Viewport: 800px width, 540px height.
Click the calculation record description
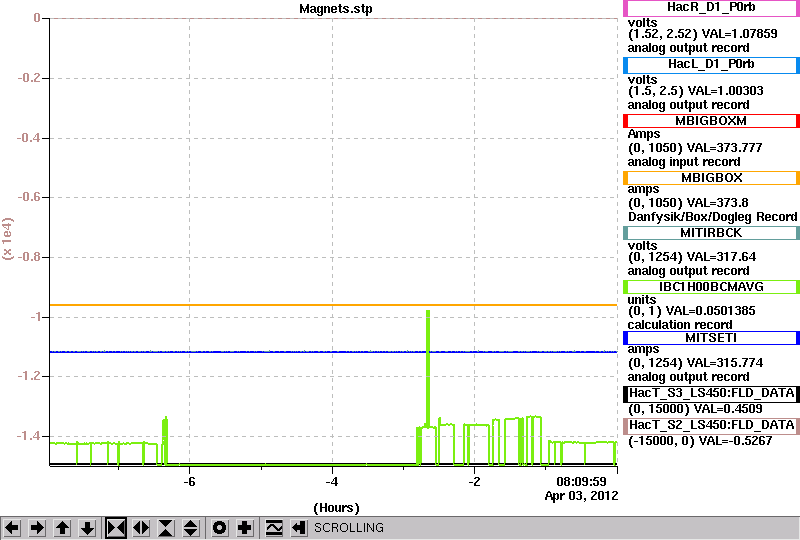[x=680, y=325]
